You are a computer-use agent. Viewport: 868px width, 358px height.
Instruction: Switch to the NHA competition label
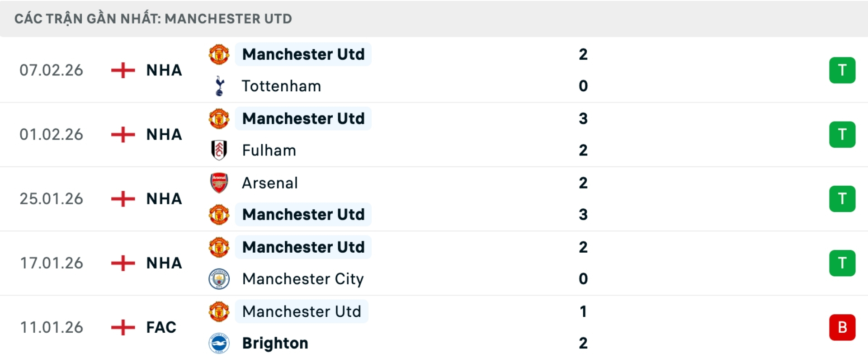(x=164, y=70)
